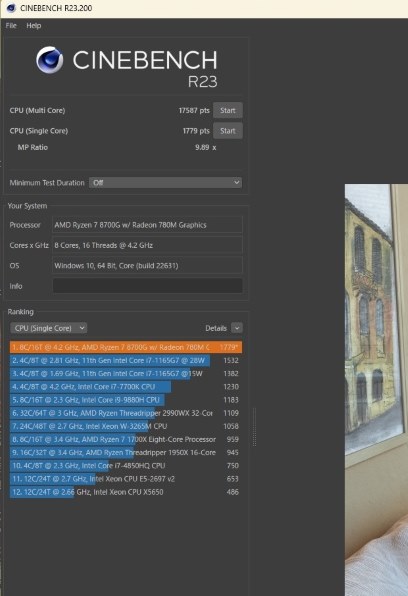The image size is (408, 596).
Task: Select ranking row Xeon CPU X5650
Action: click(126, 492)
